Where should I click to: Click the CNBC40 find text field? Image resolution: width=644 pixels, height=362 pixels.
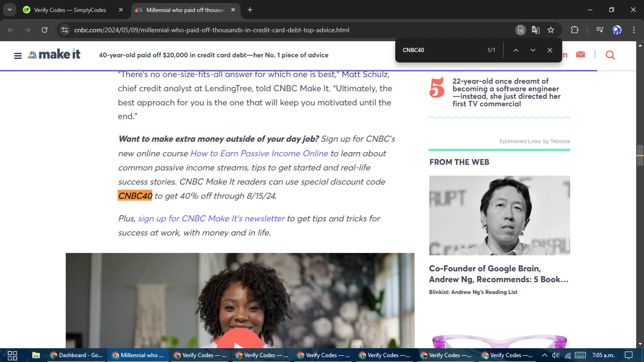pyautogui.click(x=440, y=50)
